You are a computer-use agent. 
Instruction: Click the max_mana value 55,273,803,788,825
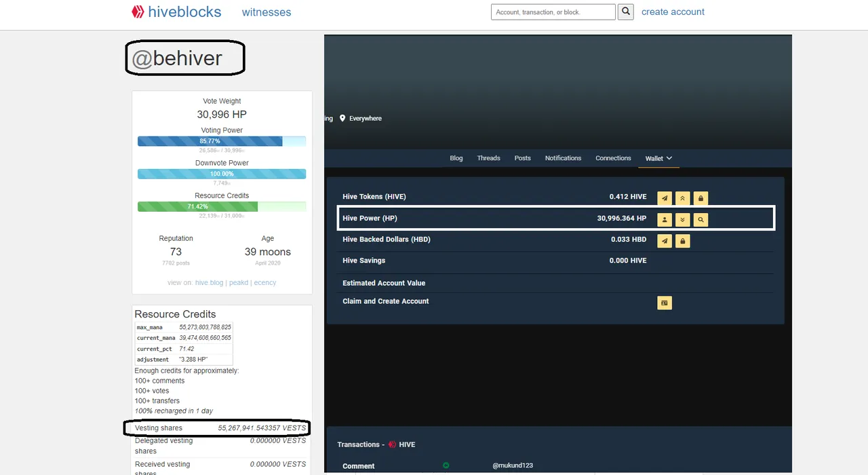205,327
